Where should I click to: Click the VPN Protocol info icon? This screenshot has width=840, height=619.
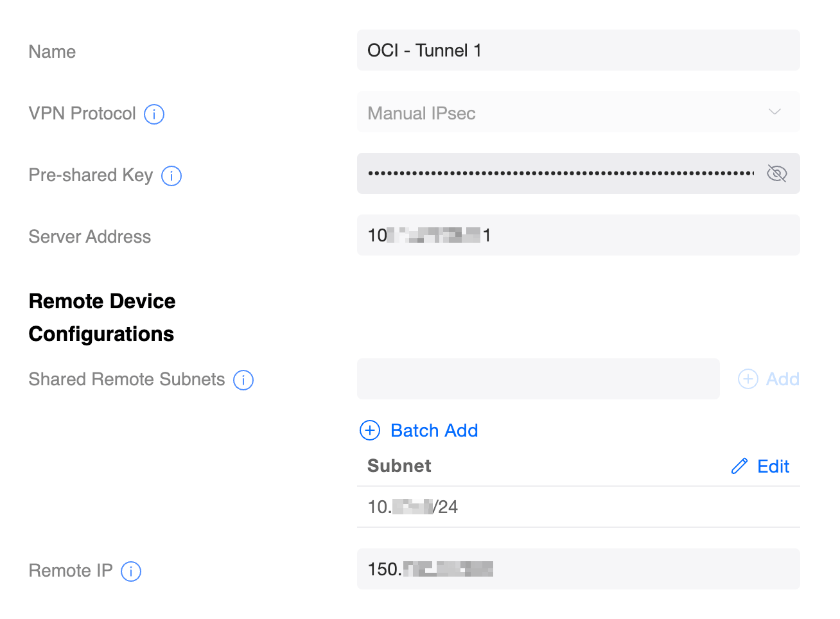click(x=154, y=114)
